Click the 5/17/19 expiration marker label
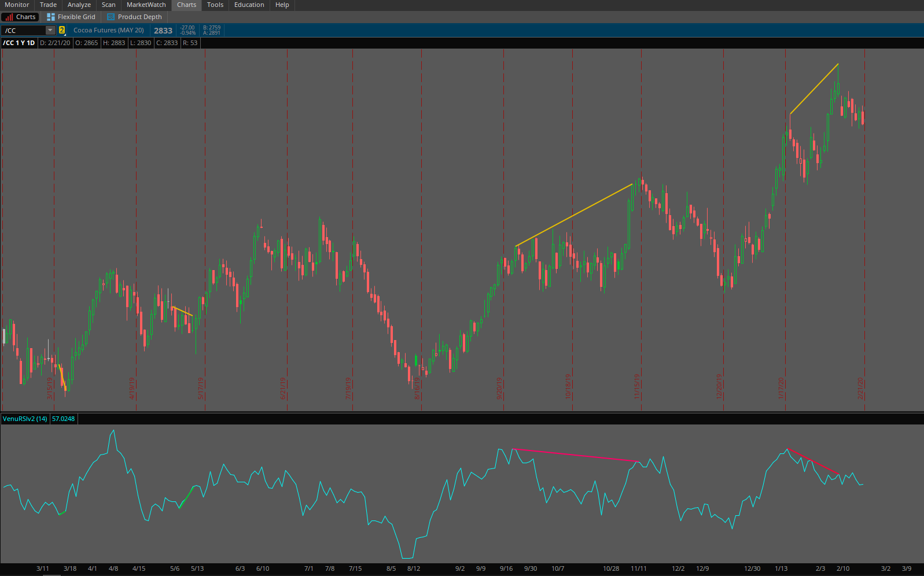Viewport: 924px width, 576px height. coord(201,388)
